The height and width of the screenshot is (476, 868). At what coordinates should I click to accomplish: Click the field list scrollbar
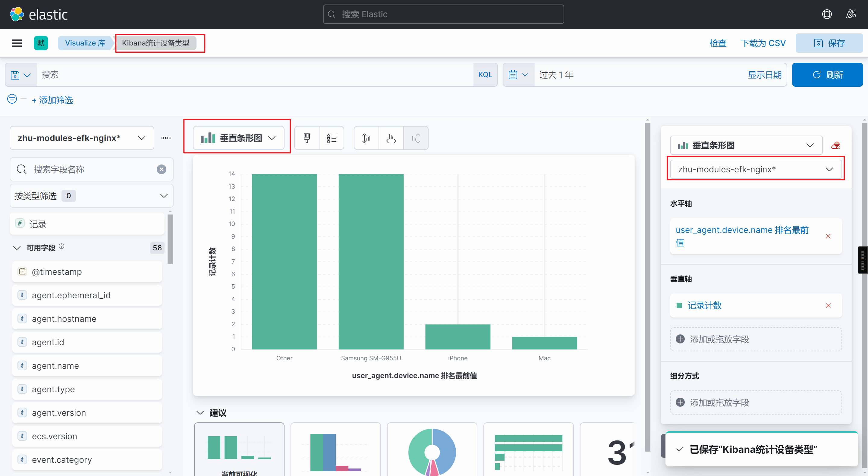coord(170,239)
